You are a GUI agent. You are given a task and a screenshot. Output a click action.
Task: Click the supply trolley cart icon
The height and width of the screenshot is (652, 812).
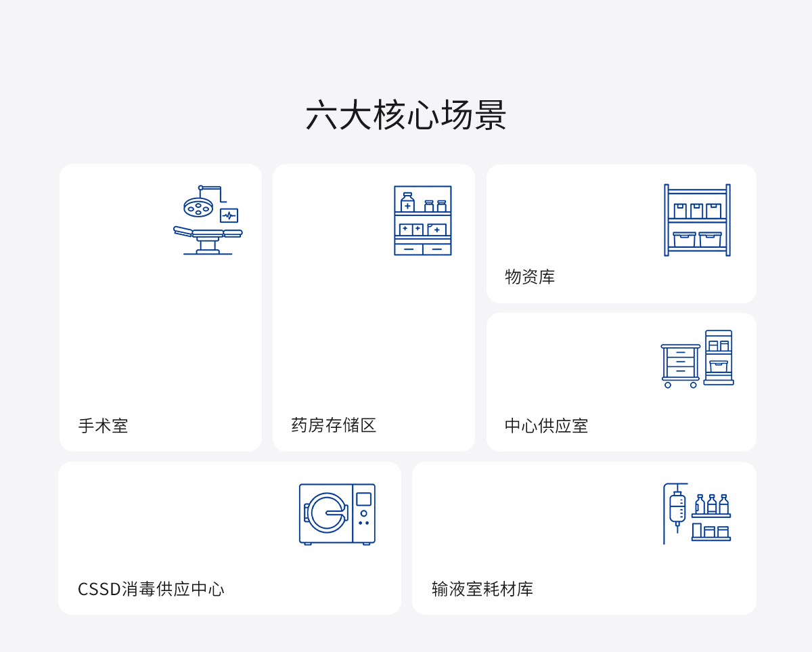pos(680,366)
